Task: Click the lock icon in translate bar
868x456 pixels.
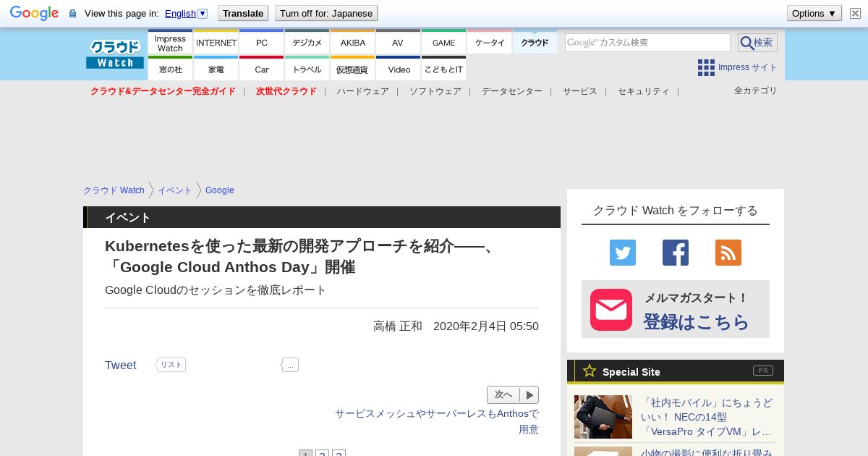Action: [72, 14]
